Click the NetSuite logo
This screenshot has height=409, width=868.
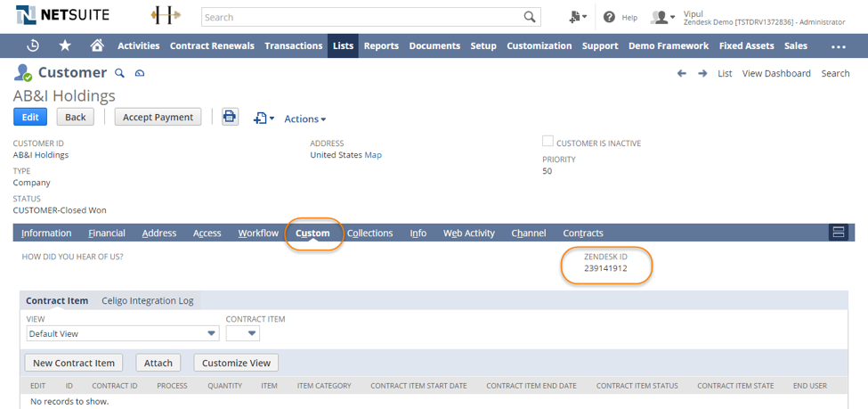coord(62,15)
